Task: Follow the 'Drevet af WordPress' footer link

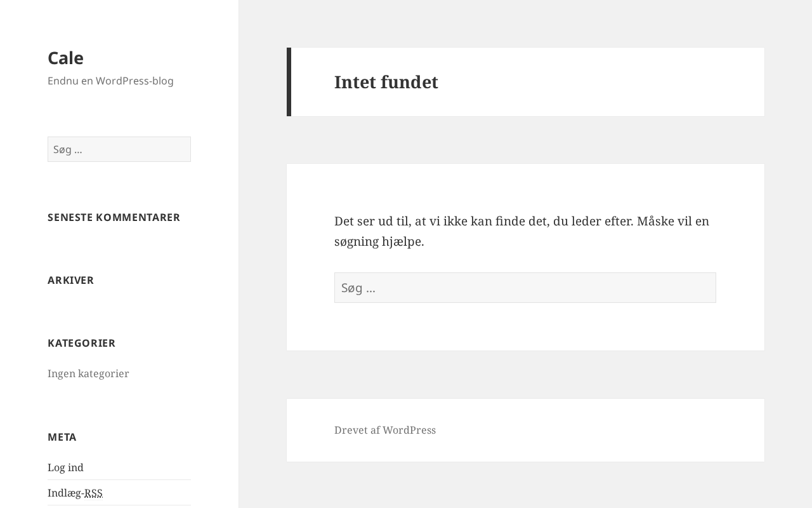Action: [384, 430]
